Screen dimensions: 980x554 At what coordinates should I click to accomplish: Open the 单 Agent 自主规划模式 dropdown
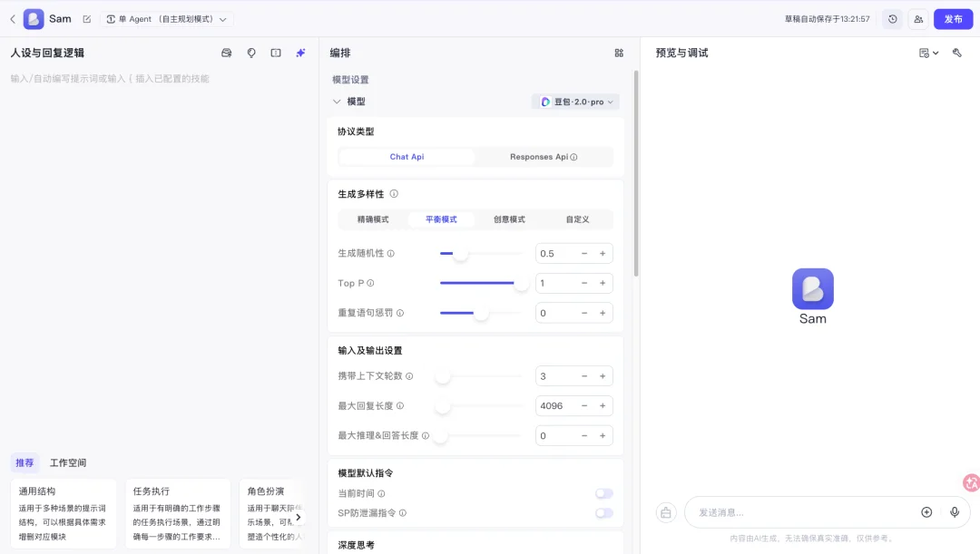166,18
